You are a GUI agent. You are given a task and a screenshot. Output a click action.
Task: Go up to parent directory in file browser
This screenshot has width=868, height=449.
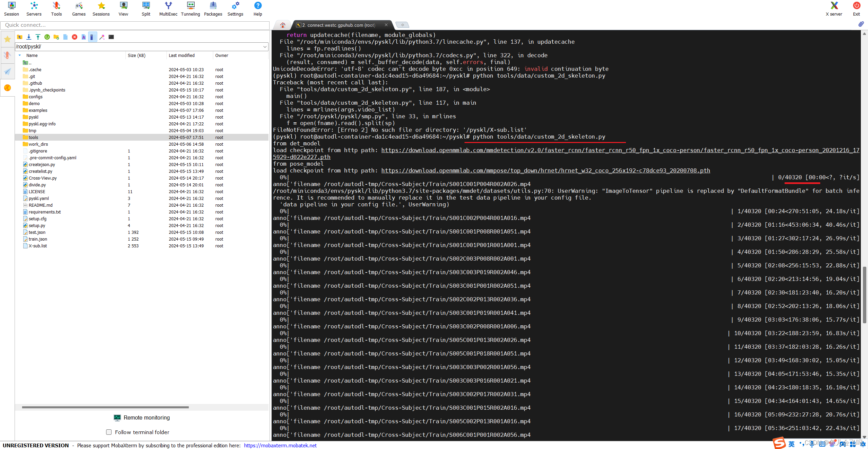coord(20,37)
